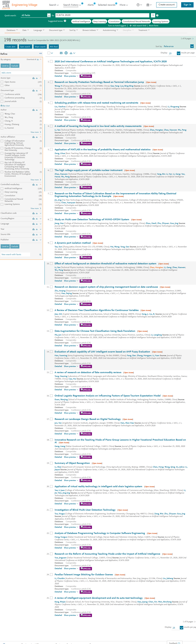Download Access type facet data
The height and width of the screenshot is (644, 196).
[x=37, y=78]
